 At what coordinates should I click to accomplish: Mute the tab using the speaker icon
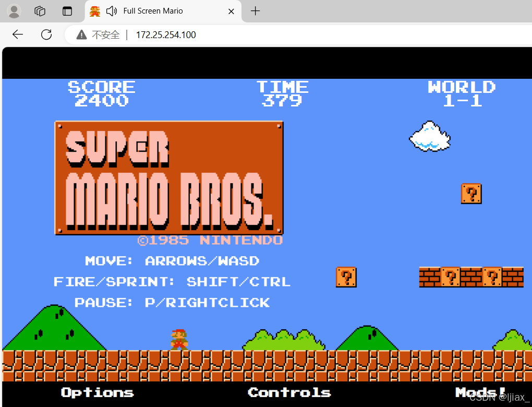point(112,11)
